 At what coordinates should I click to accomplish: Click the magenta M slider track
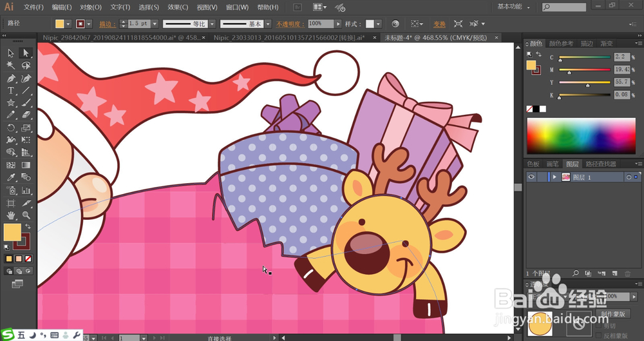point(585,70)
